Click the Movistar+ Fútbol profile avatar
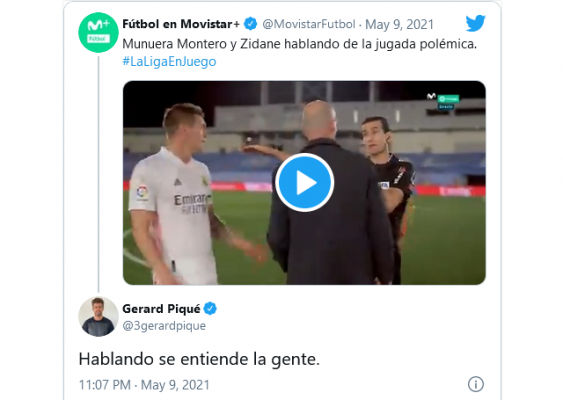The image size is (563, 400). point(98,33)
